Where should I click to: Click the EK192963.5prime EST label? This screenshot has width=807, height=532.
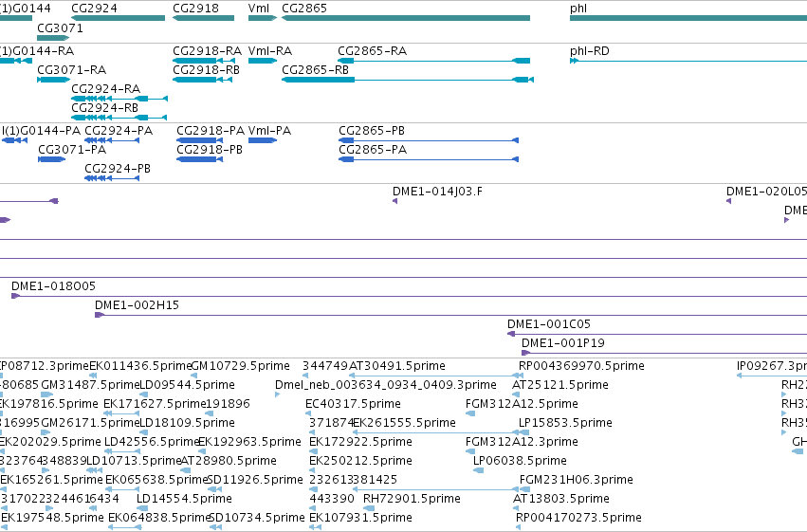click(x=249, y=442)
